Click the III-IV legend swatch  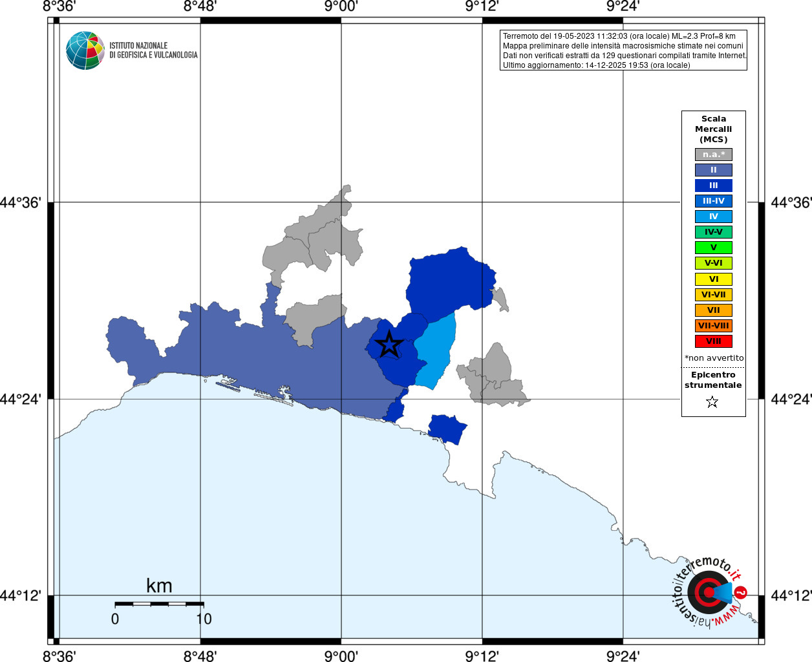coord(714,201)
